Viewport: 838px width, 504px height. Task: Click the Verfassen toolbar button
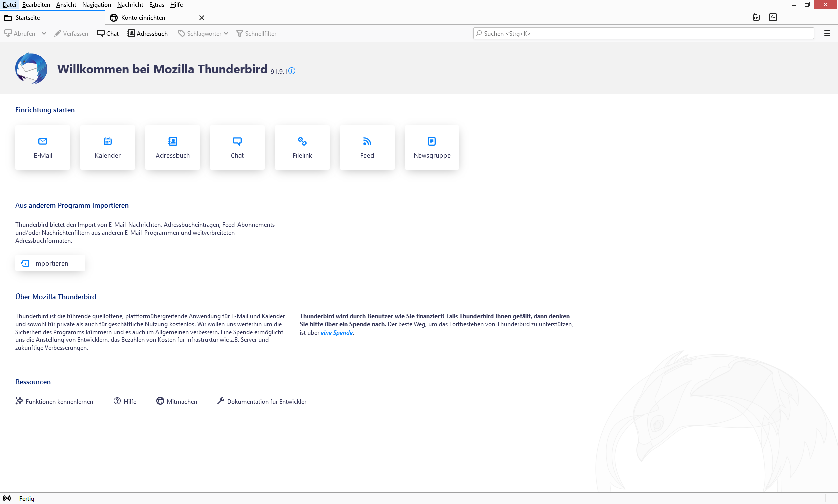[x=71, y=33]
